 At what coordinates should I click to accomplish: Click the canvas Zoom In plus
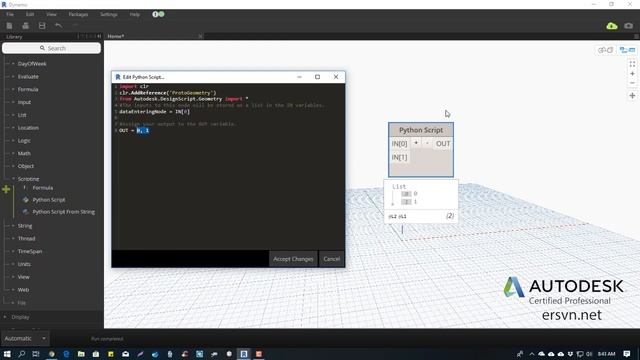coord(632,74)
